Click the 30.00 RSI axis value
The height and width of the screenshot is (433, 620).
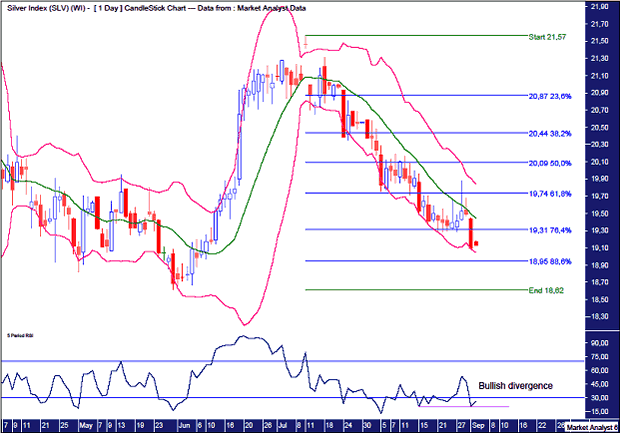pos(599,398)
